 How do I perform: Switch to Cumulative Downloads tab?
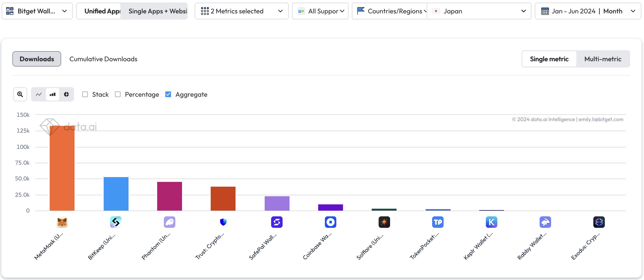[103, 59]
